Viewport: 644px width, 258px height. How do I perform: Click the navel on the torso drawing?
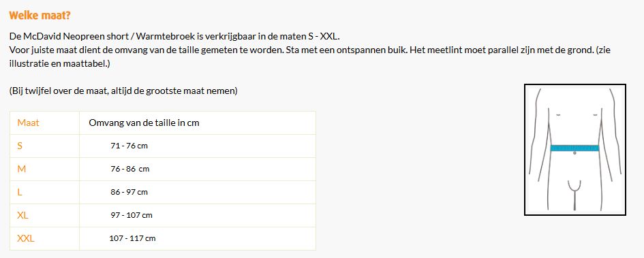574,153
